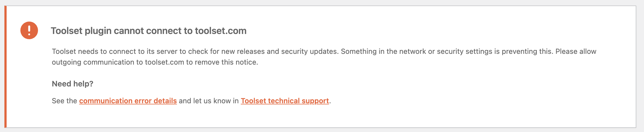Open the communication error details link

pyautogui.click(x=128, y=101)
